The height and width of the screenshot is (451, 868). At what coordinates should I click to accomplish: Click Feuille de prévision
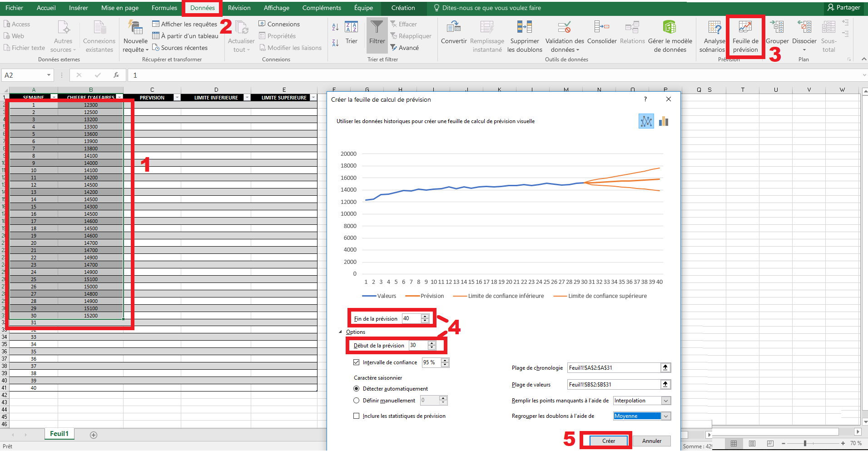(745, 37)
